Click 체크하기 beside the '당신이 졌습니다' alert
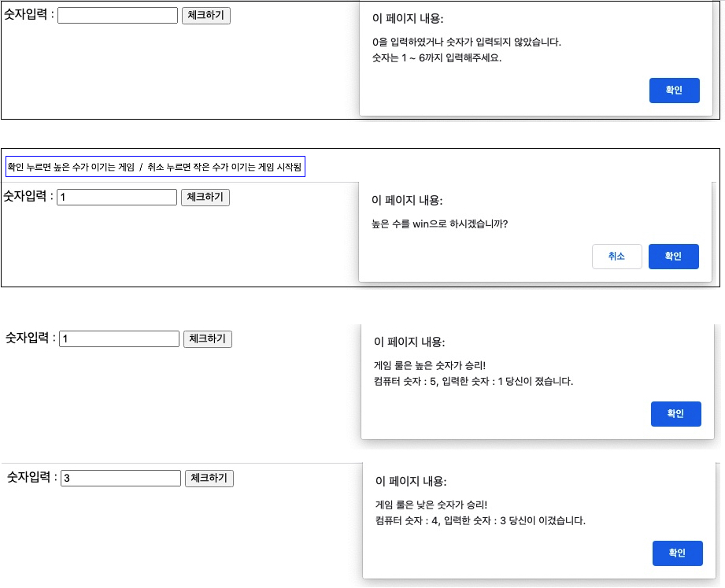The height and width of the screenshot is (588, 725). click(x=208, y=338)
